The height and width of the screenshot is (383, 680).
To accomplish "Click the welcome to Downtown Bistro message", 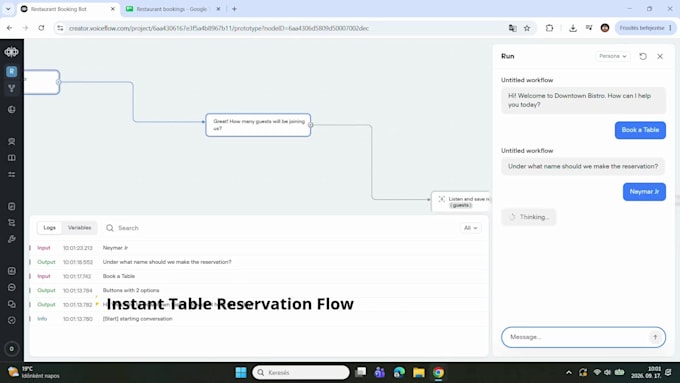I will coord(583,100).
